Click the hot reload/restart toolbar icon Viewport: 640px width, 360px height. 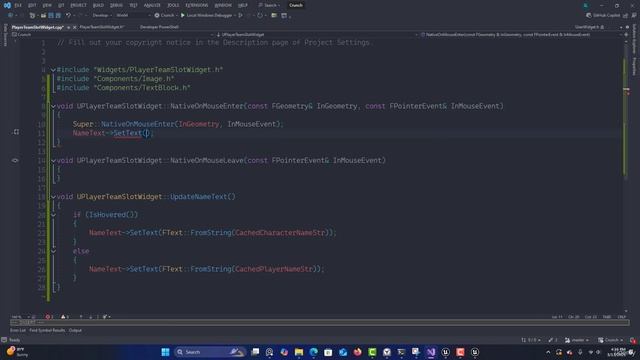(260, 16)
